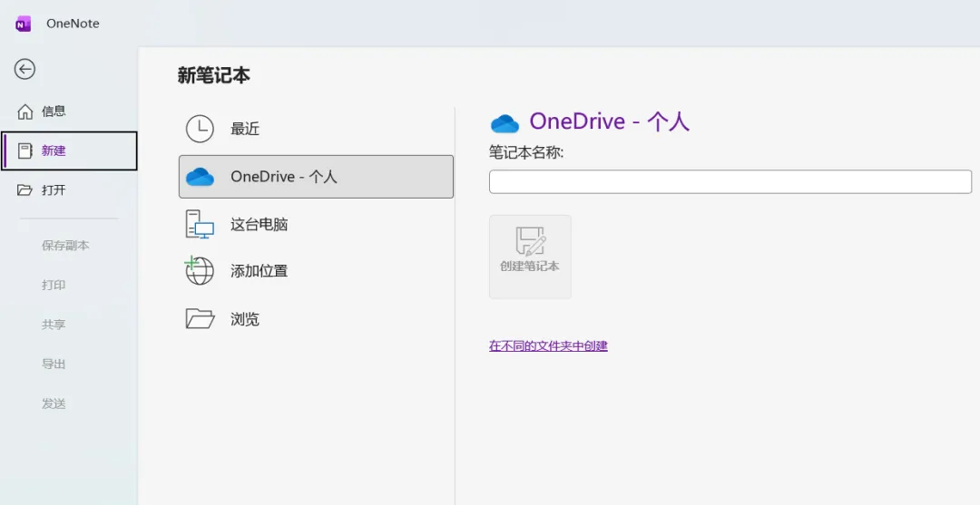Viewport: 980px width, 505px height.
Task: Focus the 笔记本名称 text field
Action: pos(730,181)
